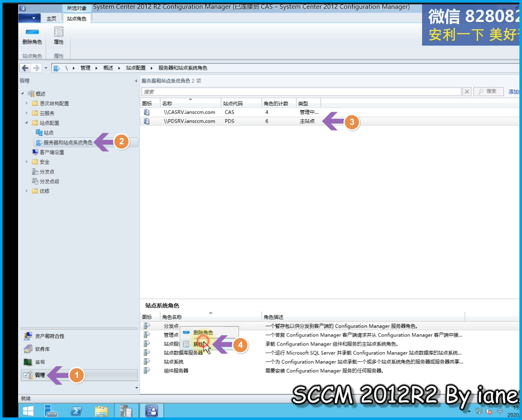Open the Windows Start menu
Viewport: 522px width, 420px height.
pos(29,411)
